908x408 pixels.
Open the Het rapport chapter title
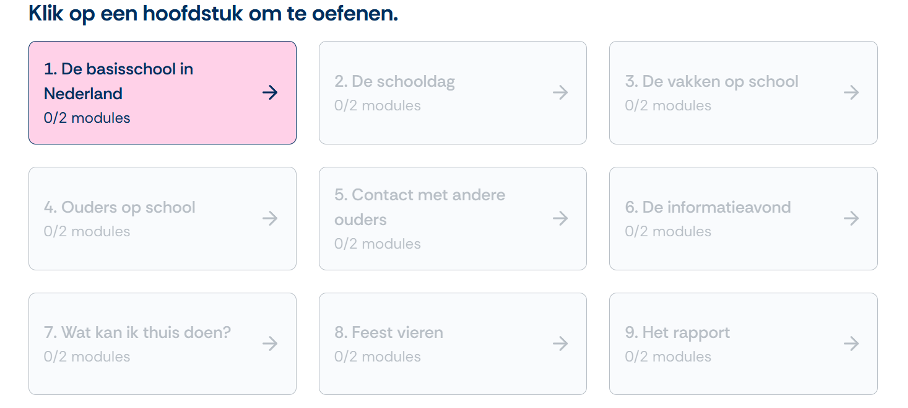[x=677, y=332]
